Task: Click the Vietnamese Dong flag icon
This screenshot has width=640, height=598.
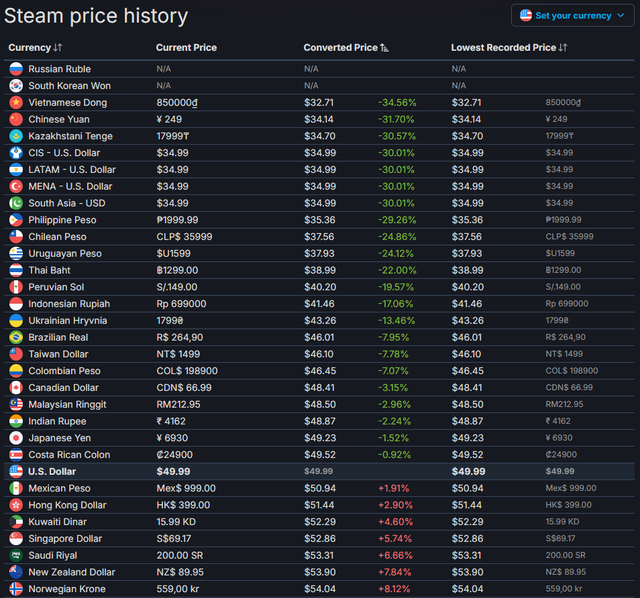Action: 15,103
